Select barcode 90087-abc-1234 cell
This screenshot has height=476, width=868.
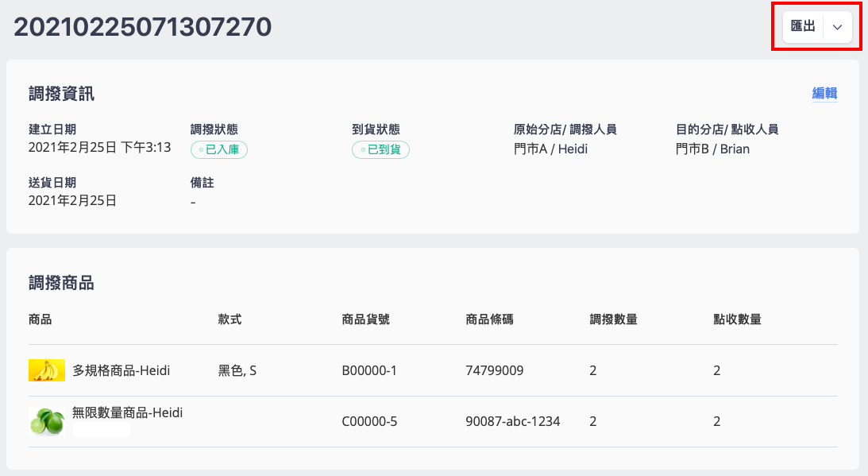pyautogui.click(x=512, y=421)
